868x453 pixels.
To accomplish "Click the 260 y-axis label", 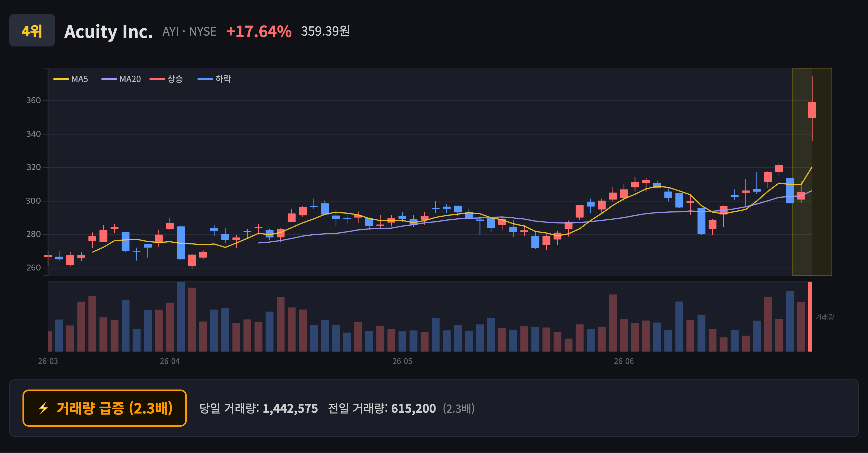I will [34, 268].
